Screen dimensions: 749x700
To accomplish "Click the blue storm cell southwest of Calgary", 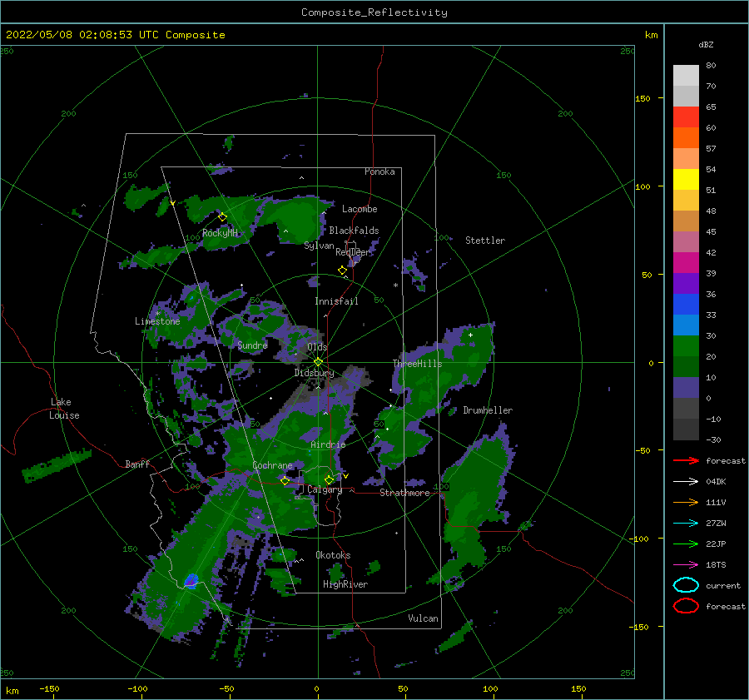I will point(191,581).
